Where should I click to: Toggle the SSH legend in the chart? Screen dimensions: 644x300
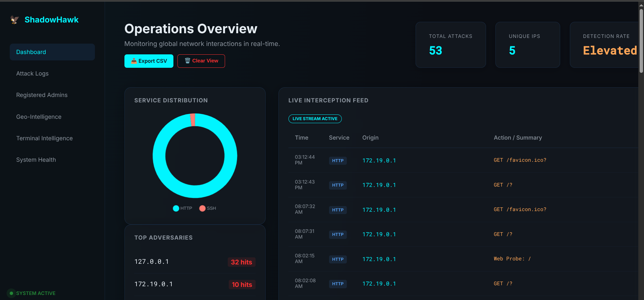[208, 208]
